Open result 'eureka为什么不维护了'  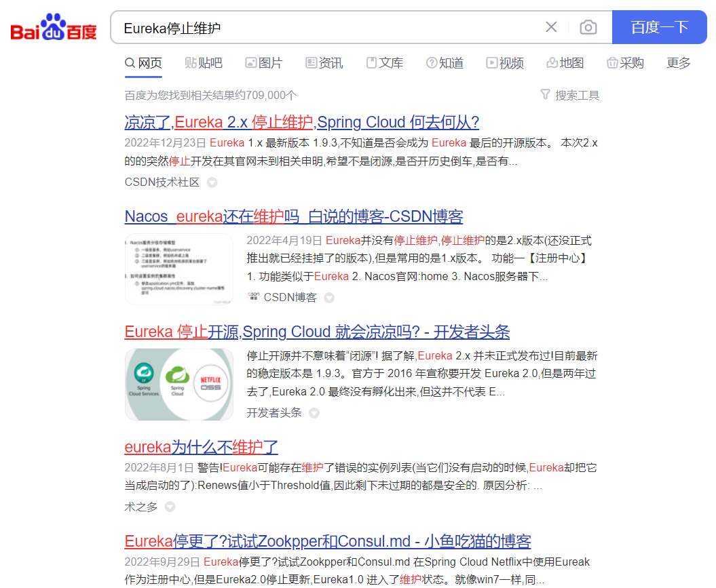click(x=202, y=447)
